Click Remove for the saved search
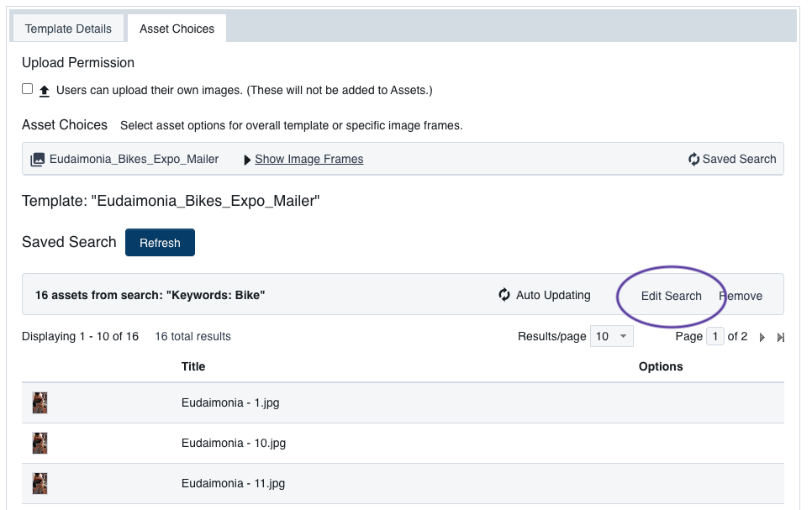The height and width of the screenshot is (510, 812). tap(741, 296)
